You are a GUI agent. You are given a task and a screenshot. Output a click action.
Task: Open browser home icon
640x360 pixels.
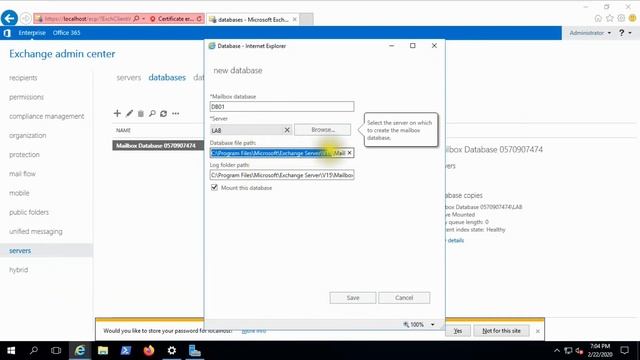[x=598, y=18]
